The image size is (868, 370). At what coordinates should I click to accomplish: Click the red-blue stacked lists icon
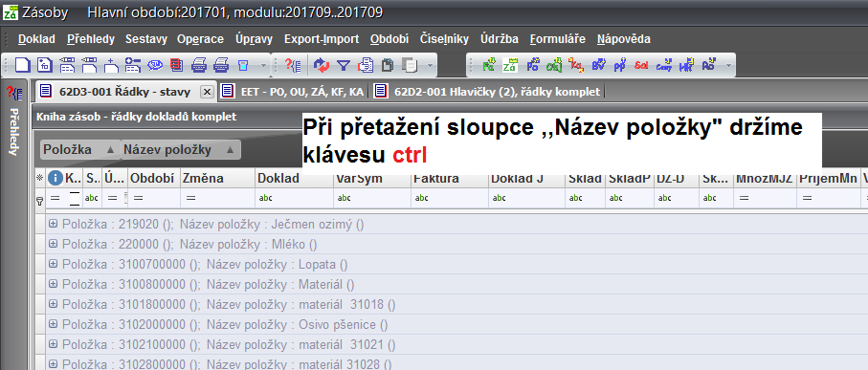click(177, 65)
